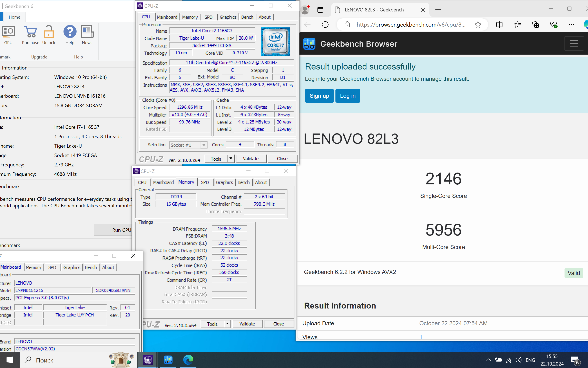Click Validate in the upper CPU-Z window
This screenshot has height=368, width=588.
pyautogui.click(x=251, y=159)
